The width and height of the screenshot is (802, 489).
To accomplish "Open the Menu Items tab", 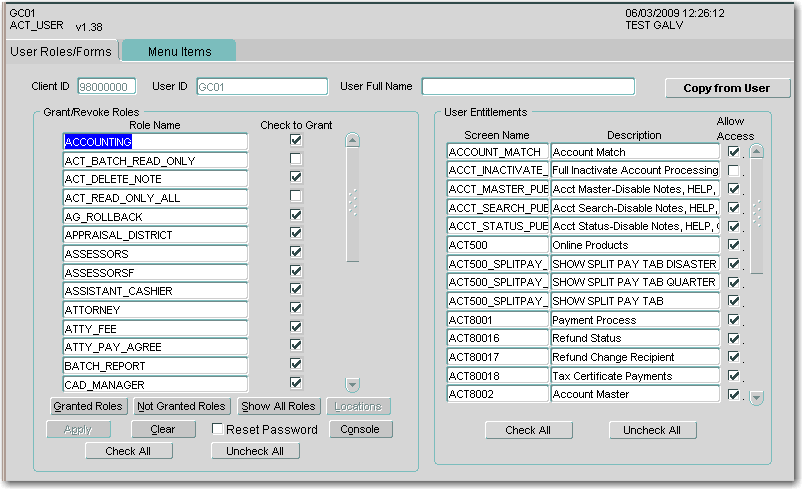I will 179,51.
